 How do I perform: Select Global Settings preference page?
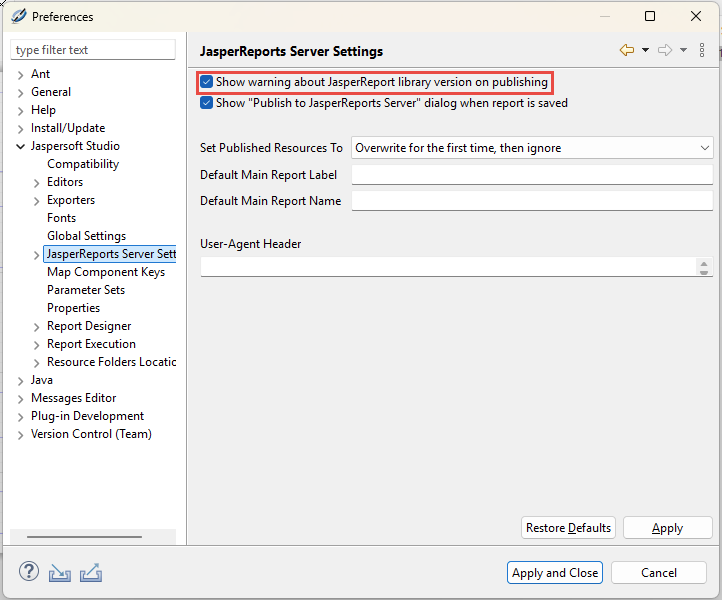86,236
